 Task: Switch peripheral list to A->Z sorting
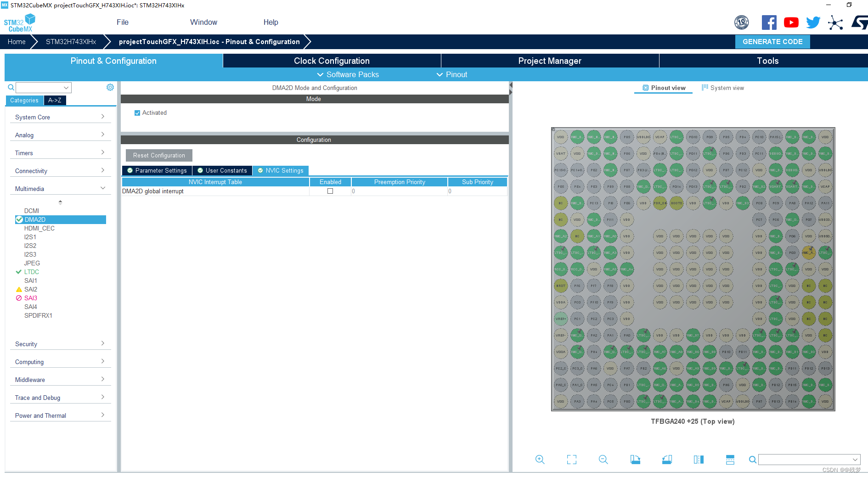click(55, 100)
